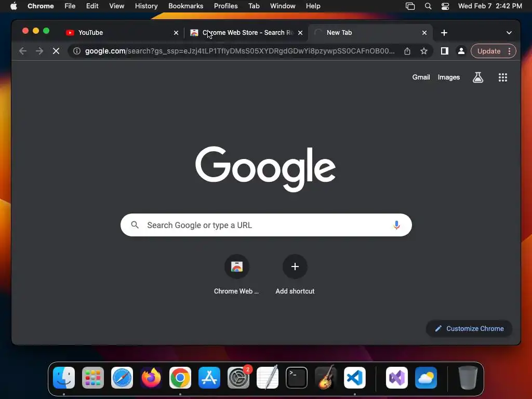The image size is (532, 399).
Task: Click the share page icon
Action: click(407, 51)
